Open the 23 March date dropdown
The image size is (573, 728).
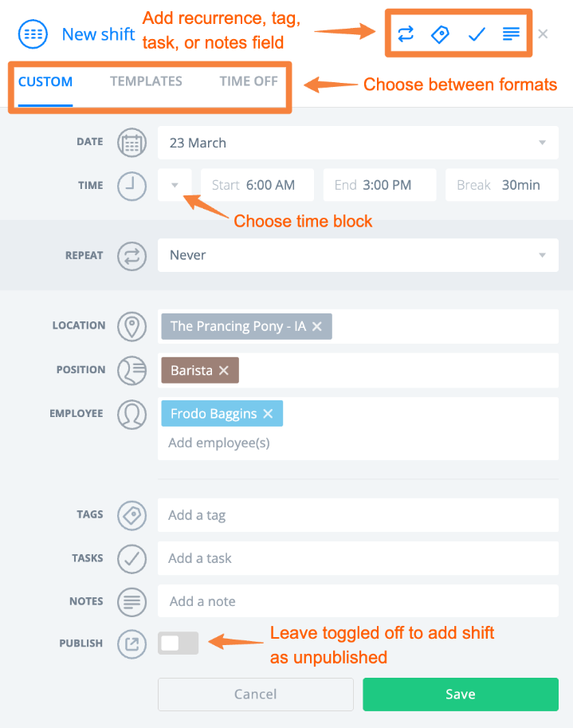[x=358, y=144]
